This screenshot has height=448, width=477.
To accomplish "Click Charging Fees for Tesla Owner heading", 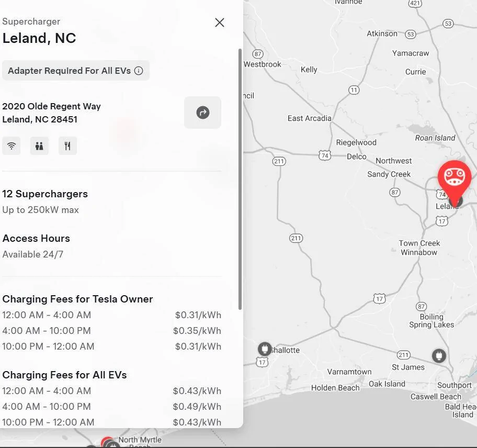I will pos(77,299).
